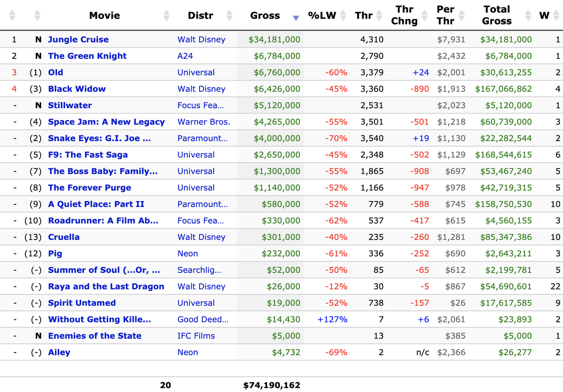The height and width of the screenshot is (392, 563).
Task: Open the Pig movie link
Action: (x=55, y=254)
